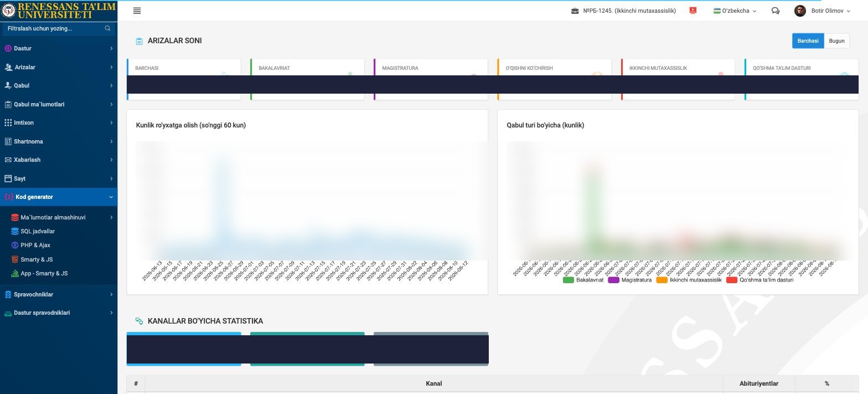Switch statistics filter to Bugun
The height and width of the screenshot is (394, 868).
pyautogui.click(x=836, y=41)
